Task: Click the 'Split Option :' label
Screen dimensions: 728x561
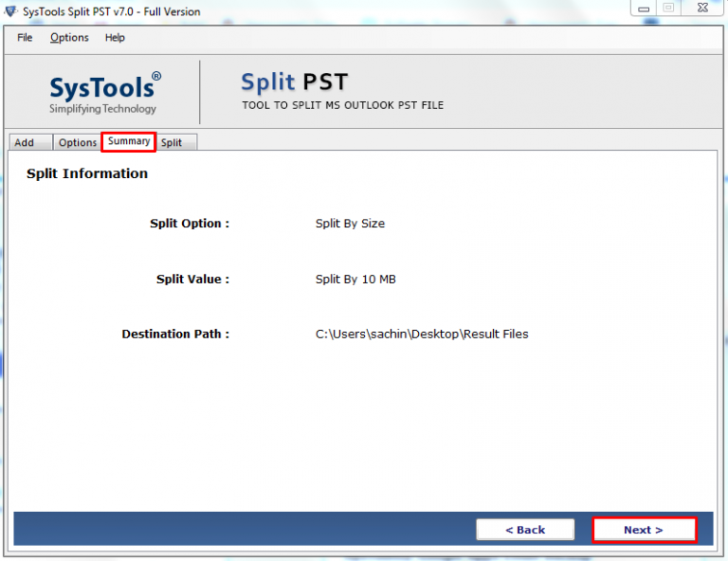Action: point(190,224)
